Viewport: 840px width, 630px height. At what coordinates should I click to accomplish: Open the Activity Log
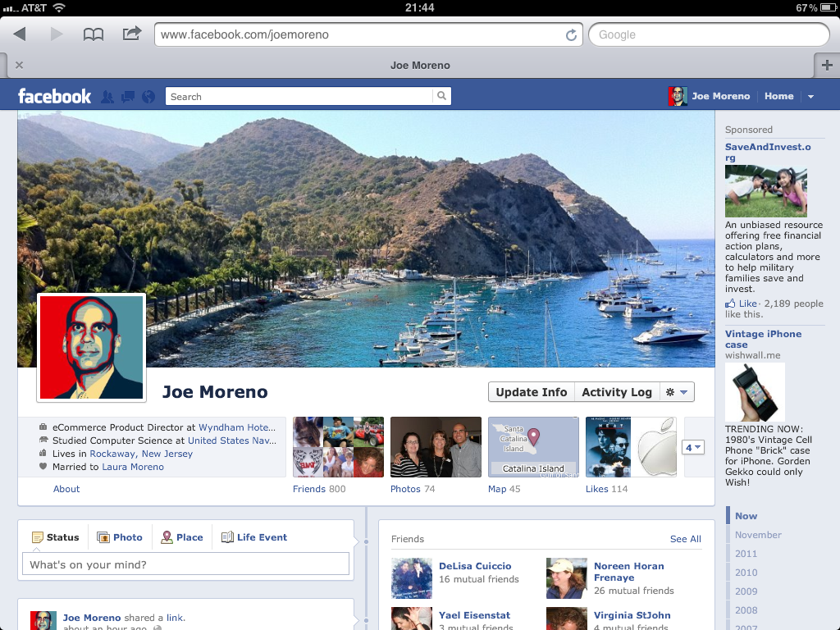coord(617,392)
